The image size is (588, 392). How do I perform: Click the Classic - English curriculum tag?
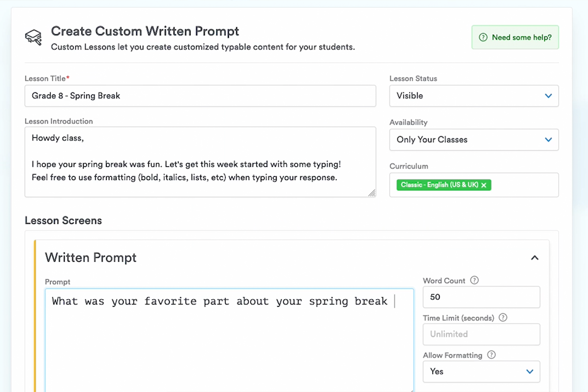[439, 185]
